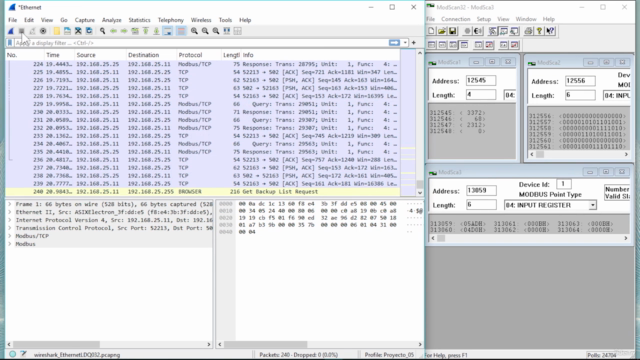
Task: Click the Address field in ModSca1
Action: pos(481,80)
